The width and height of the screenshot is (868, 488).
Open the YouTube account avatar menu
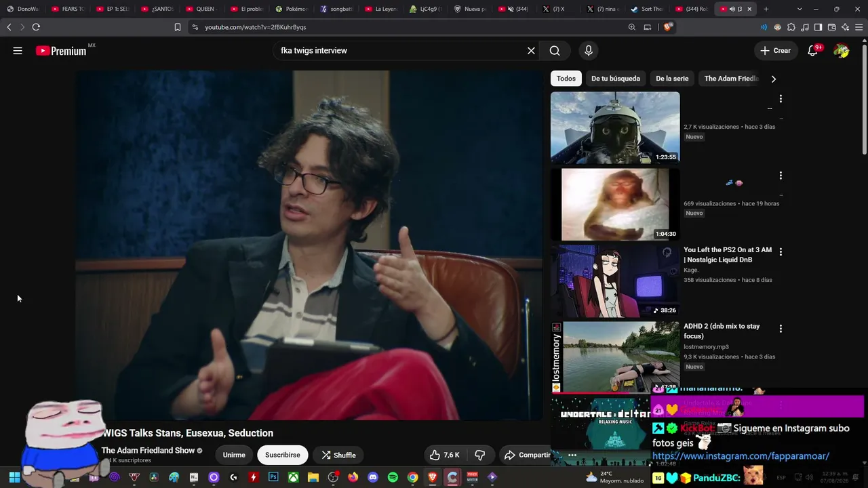[x=842, y=51]
